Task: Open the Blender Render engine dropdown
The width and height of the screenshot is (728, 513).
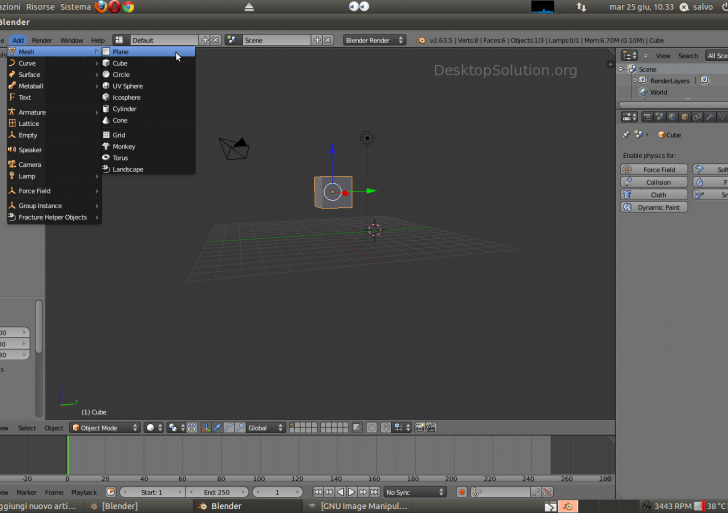Action: [x=374, y=40]
